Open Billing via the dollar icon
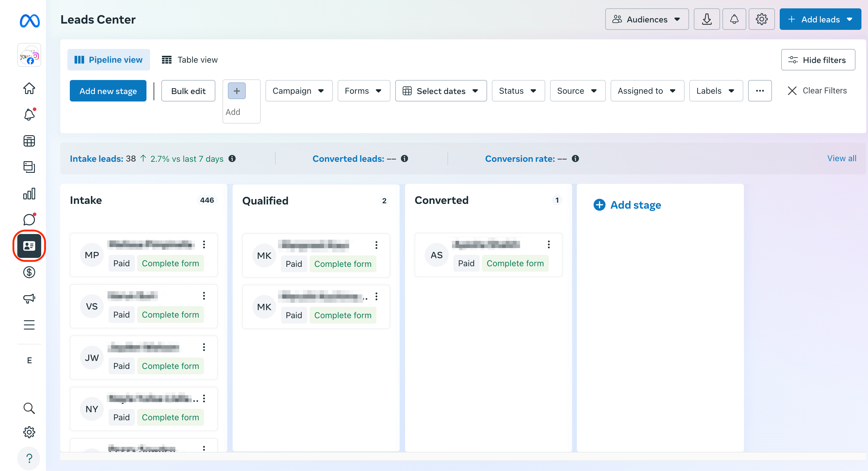The image size is (868, 471). point(29,272)
